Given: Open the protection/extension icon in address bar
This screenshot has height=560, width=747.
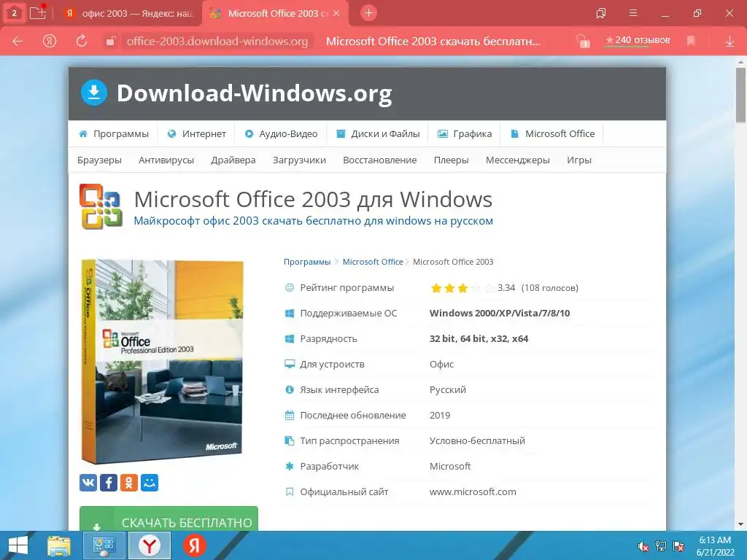Looking at the screenshot, I should [583, 41].
